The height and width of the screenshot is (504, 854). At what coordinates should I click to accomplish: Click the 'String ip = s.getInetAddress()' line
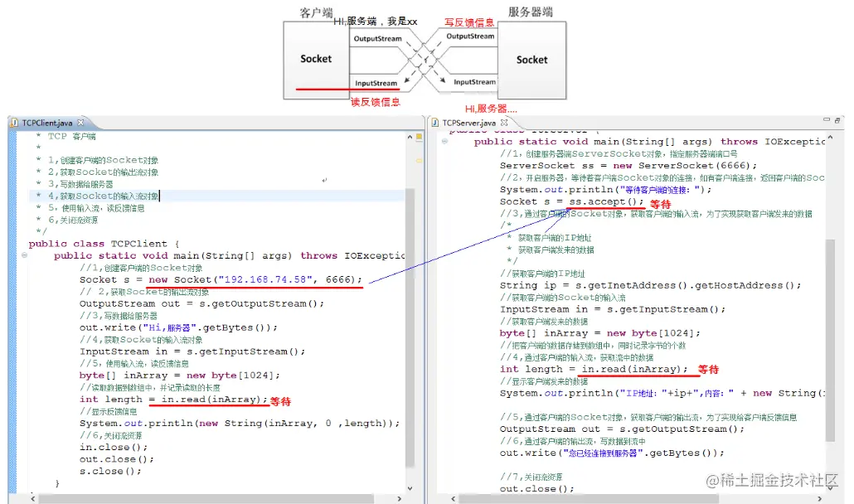click(x=650, y=284)
